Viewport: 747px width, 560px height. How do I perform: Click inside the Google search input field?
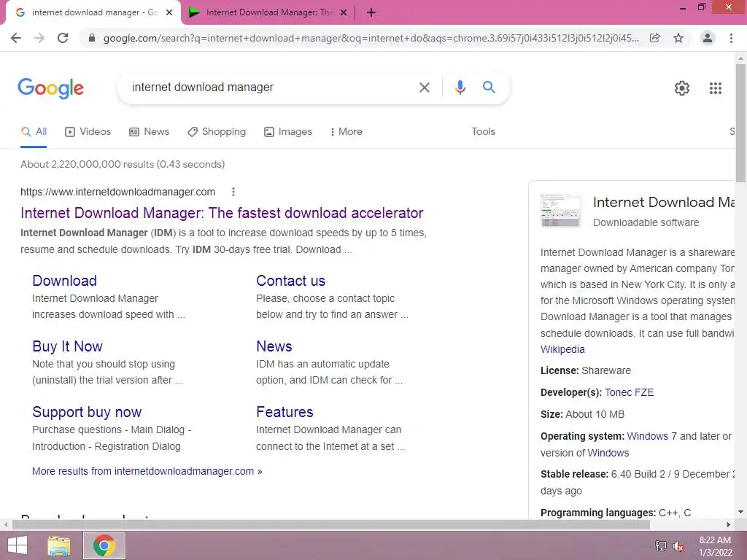tap(269, 87)
